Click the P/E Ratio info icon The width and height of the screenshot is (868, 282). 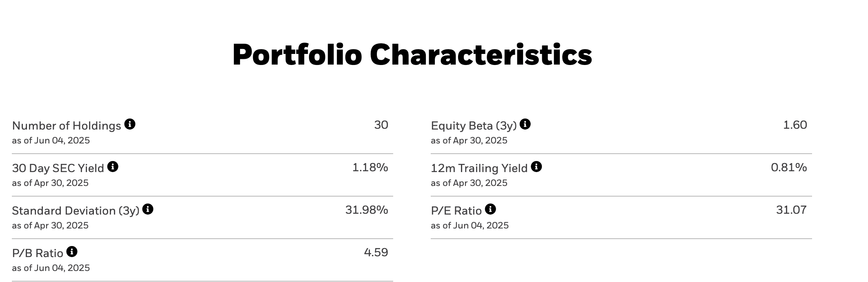tap(490, 209)
